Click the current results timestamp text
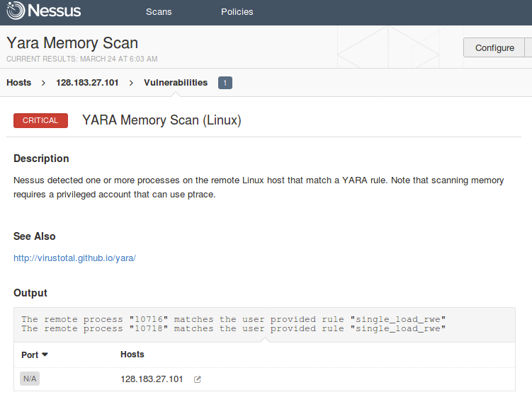 click(81, 59)
